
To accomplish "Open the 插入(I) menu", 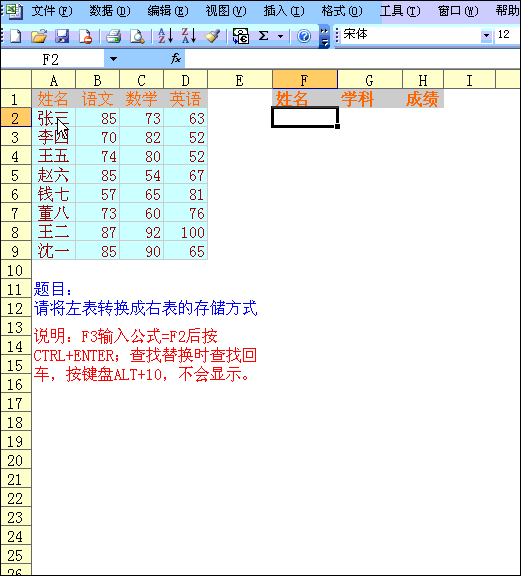I will pyautogui.click(x=284, y=11).
